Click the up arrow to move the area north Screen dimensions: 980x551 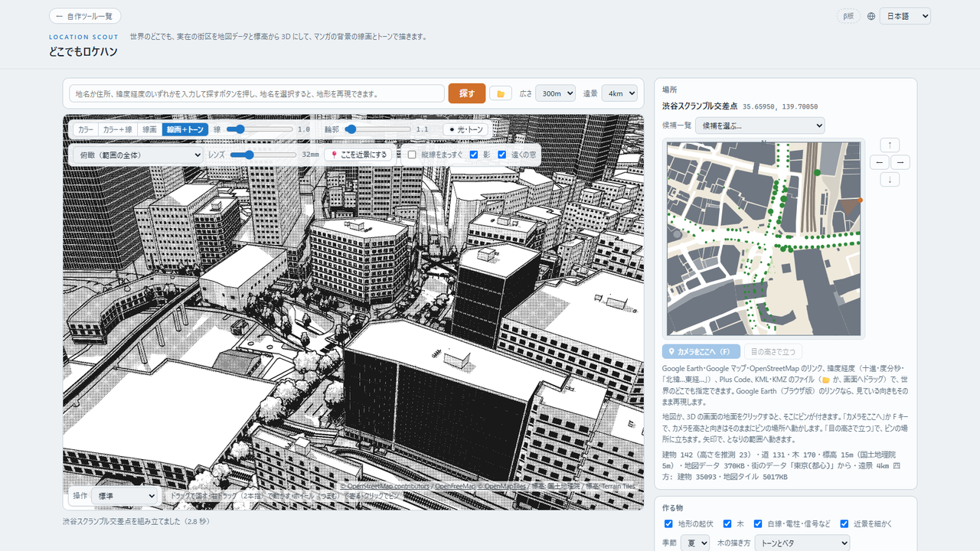click(890, 145)
